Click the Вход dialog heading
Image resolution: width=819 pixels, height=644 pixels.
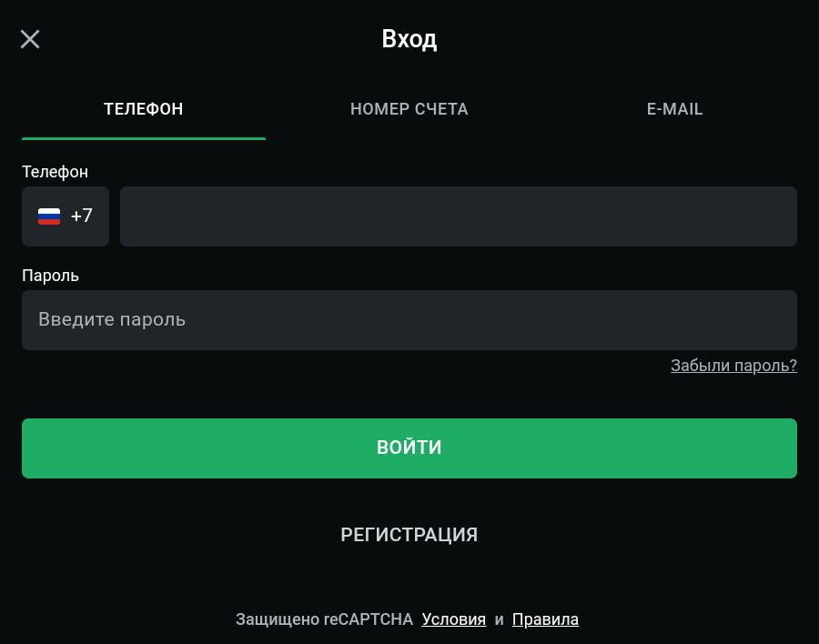[409, 39]
